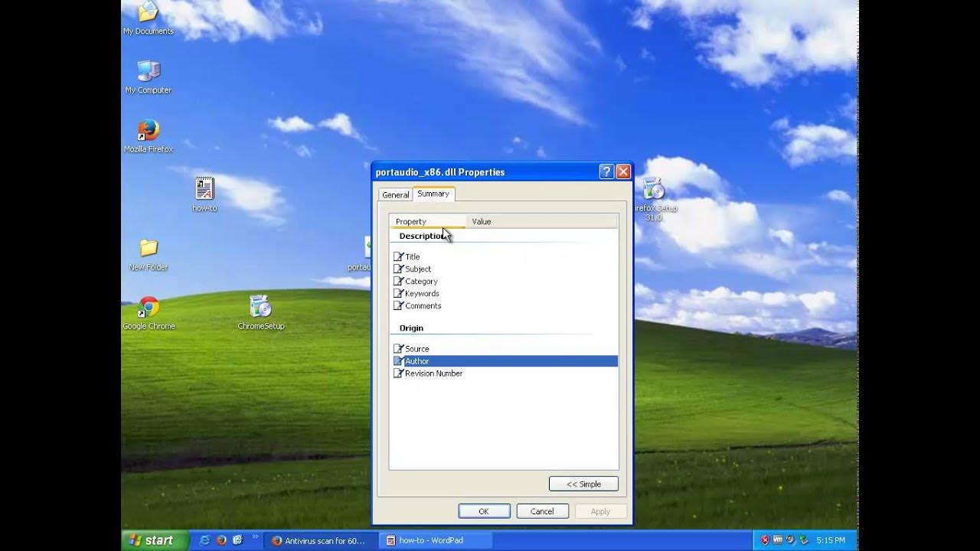Screen dimensions: 980x551
Task: Close the portaudio_x86.dll Properties dialog
Action: (623, 171)
